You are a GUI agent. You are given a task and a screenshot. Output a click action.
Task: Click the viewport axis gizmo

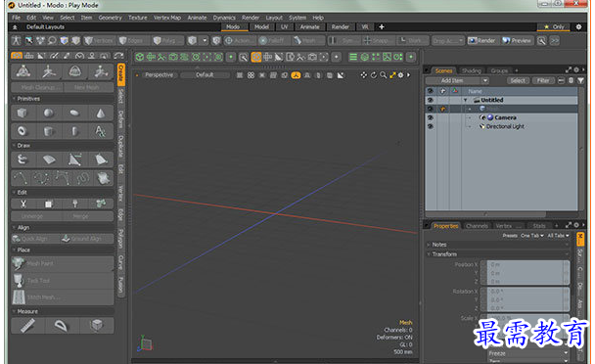[145, 343]
